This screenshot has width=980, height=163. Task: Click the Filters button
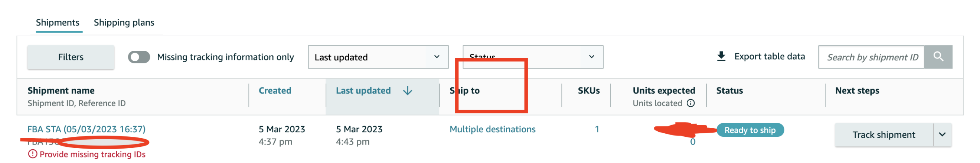point(71,57)
